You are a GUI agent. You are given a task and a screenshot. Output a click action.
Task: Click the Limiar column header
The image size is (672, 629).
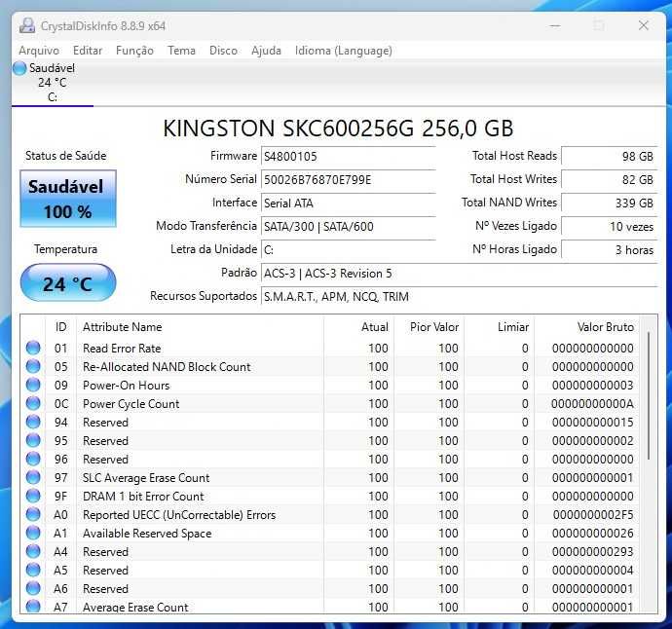coord(500,327)
